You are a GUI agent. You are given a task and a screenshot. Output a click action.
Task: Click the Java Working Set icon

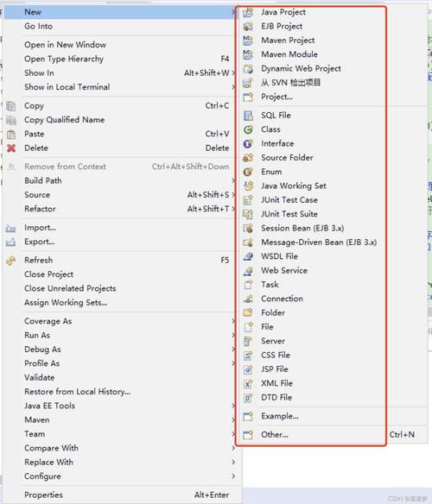tap(248, 186)
